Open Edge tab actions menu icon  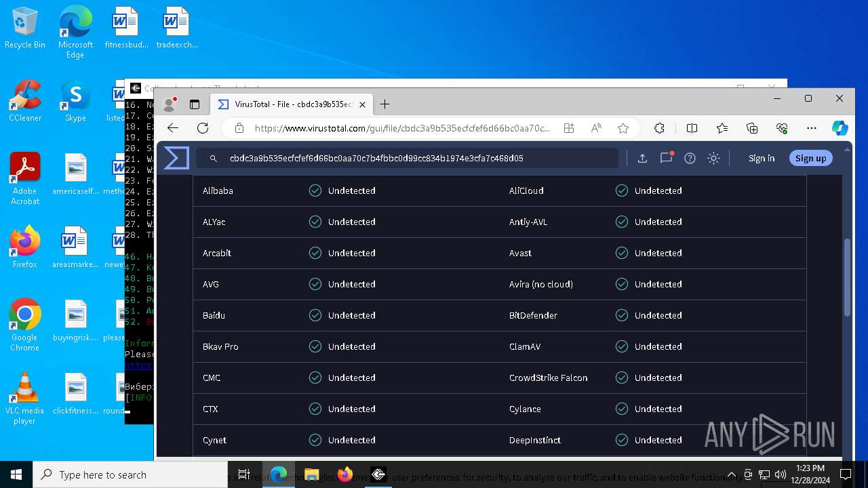click(195, 104)
